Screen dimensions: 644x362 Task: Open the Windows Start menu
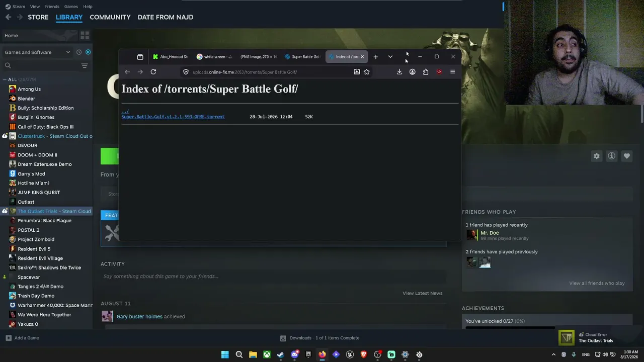[x=225, y=354]
